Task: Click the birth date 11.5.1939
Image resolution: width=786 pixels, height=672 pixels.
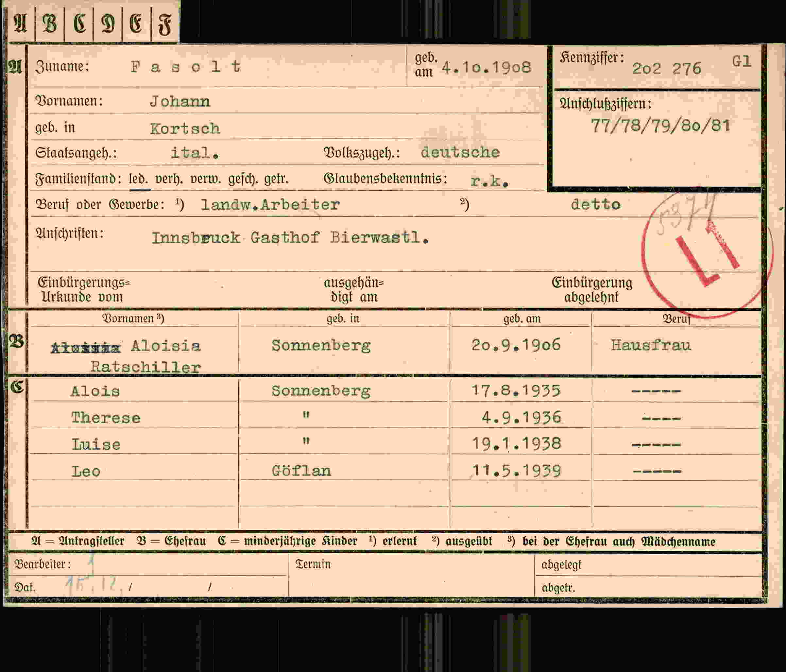Action: tap(516, 471)
